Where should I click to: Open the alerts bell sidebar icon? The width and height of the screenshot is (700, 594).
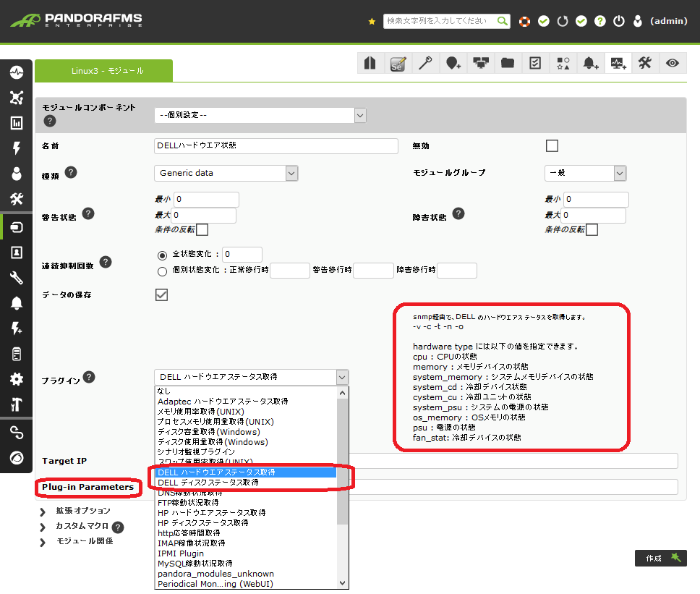[x=17, y=303]
